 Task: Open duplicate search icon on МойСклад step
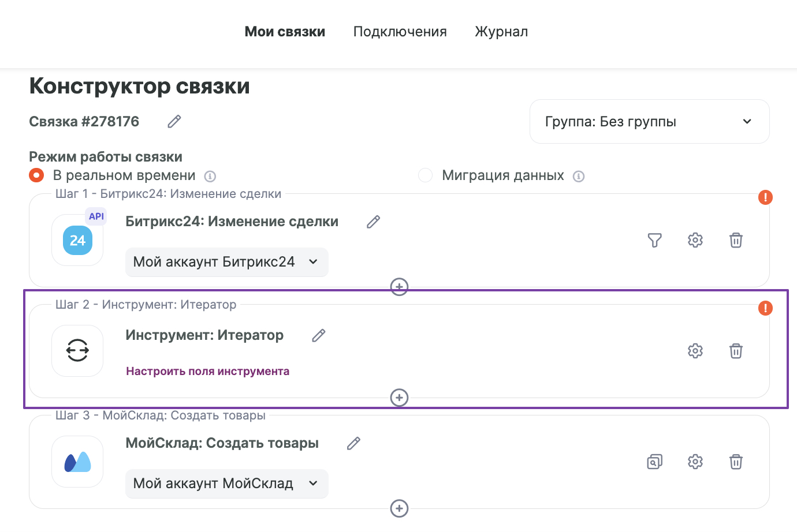coord(654,462)
